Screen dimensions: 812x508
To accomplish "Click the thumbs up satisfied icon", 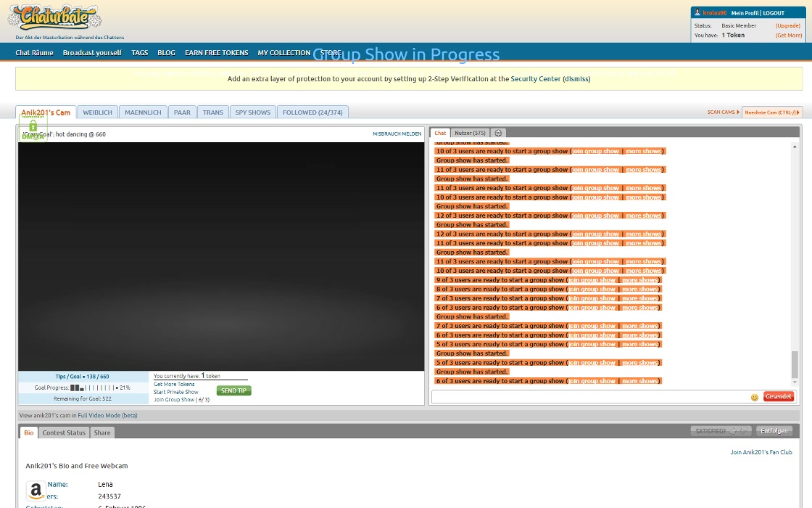I will point(733,431).
